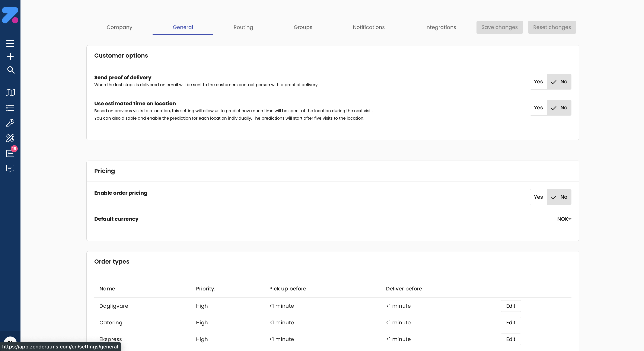Click the plus icon to create new
This screenshot has width=644, height=351.
(10, 57)
